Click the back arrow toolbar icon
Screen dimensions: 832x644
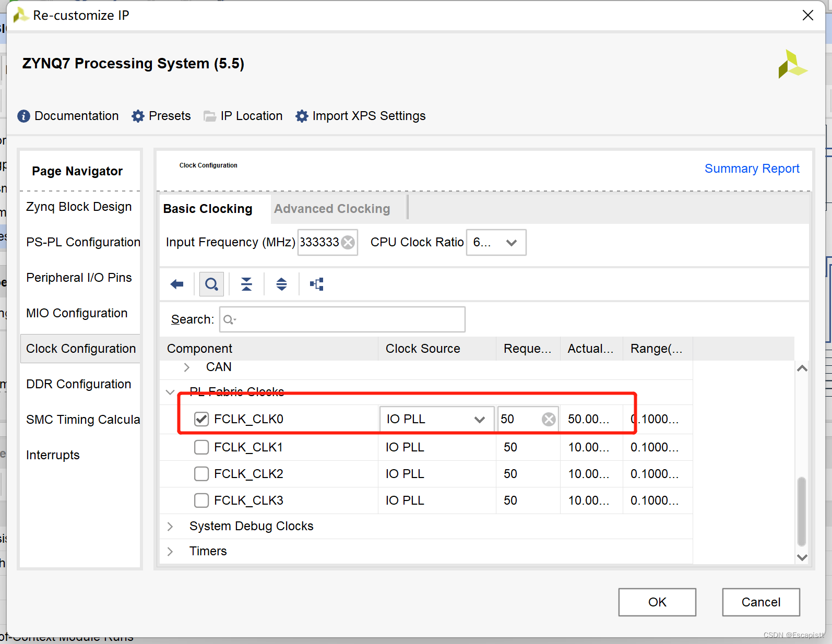[x=177, y=284]
